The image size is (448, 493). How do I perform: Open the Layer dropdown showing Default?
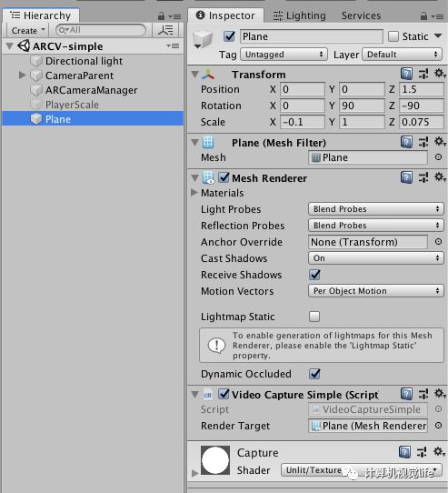click(403, 55)
